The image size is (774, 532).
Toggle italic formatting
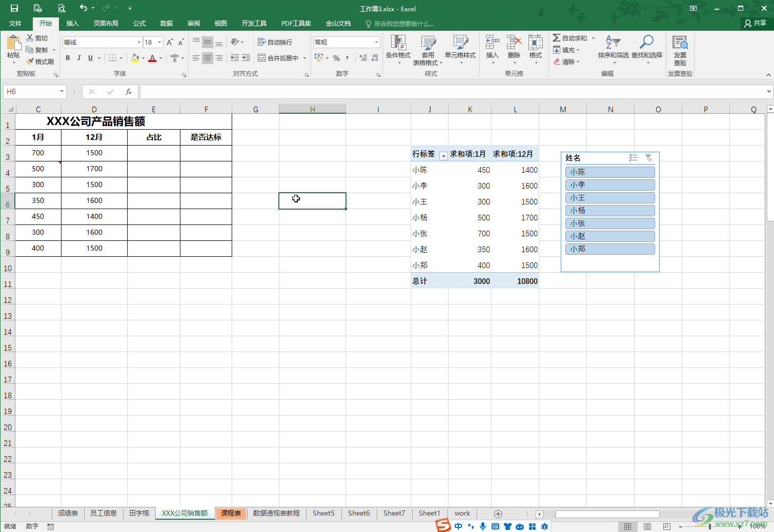tap(79, 58)
